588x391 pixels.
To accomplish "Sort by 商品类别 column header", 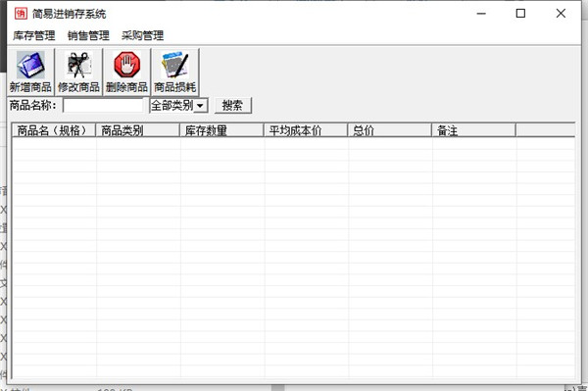I will click(x=137, y=130).
